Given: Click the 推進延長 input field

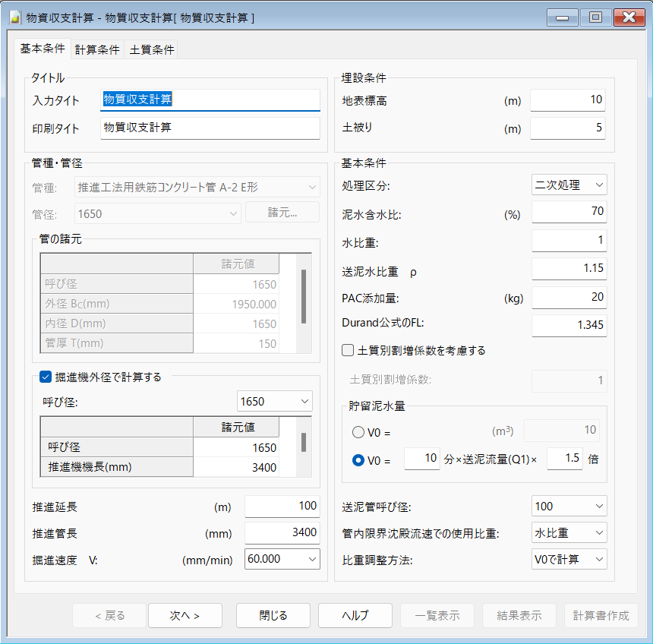Looking at the screenshot, I should coord(282,507).
